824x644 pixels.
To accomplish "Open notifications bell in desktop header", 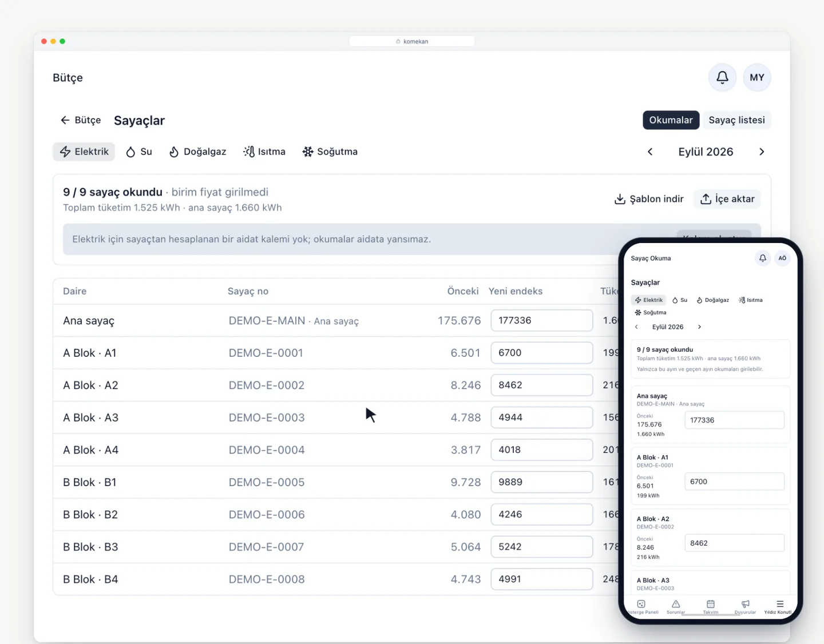I will tap(722, 77).
